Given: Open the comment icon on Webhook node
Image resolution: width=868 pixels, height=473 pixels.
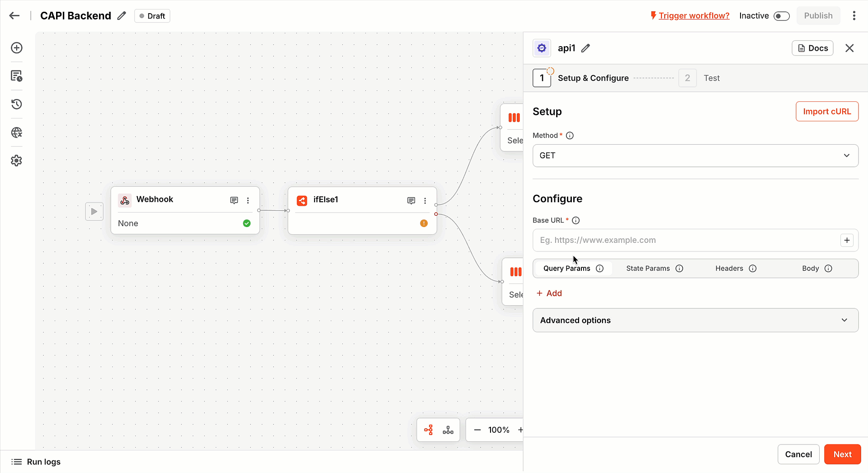Looking at the screenshot, I should tap(234, 200).
